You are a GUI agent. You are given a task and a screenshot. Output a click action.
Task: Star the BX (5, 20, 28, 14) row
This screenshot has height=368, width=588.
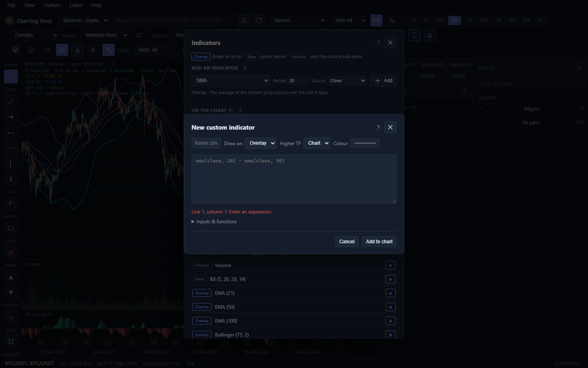click(390, 279)
